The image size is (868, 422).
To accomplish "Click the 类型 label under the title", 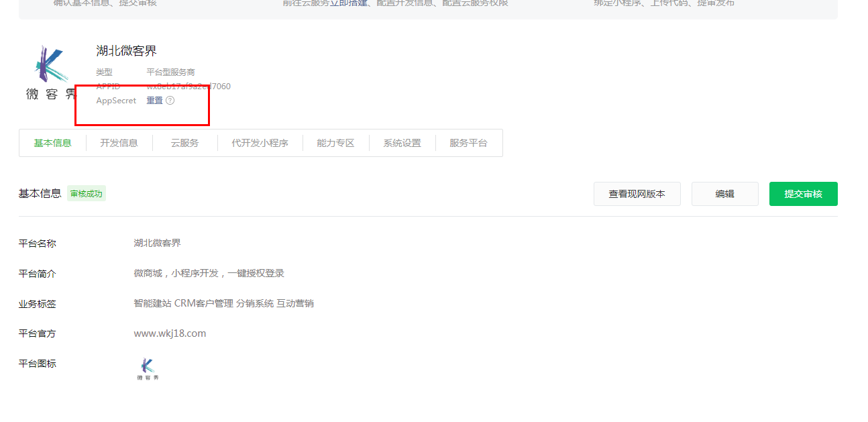I will 104,72.
